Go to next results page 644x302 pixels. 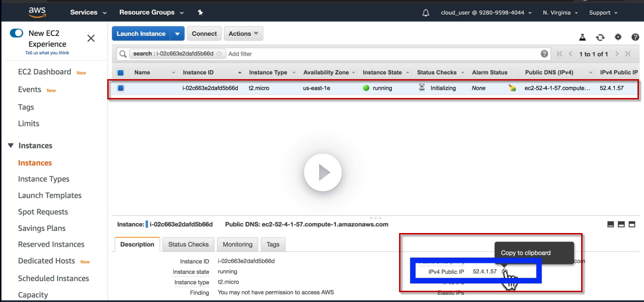pyautogui.click(x=617, y=54)
